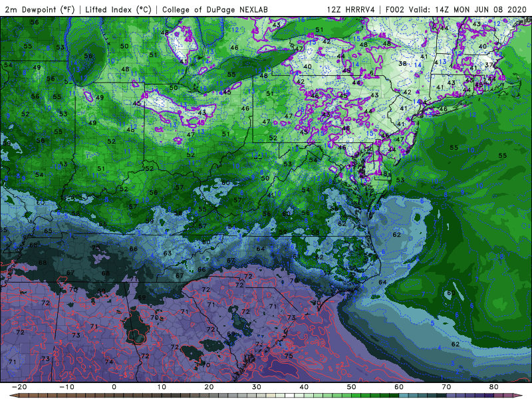Image resolution: width=532 pixels, height=399 pixels.
Task: Click the 40 label on the color scale
Action: click(304, 387)
